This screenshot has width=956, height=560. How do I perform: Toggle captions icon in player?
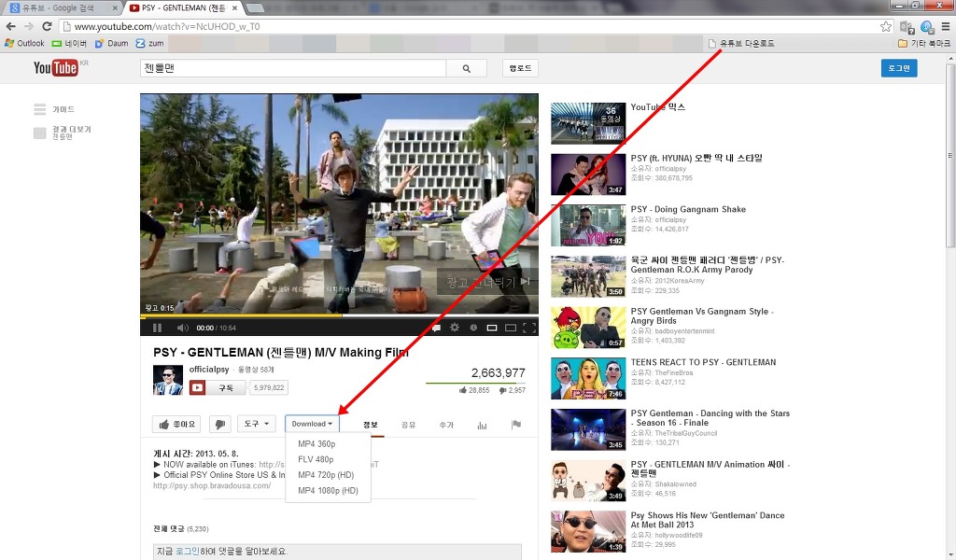pos(436,328)
